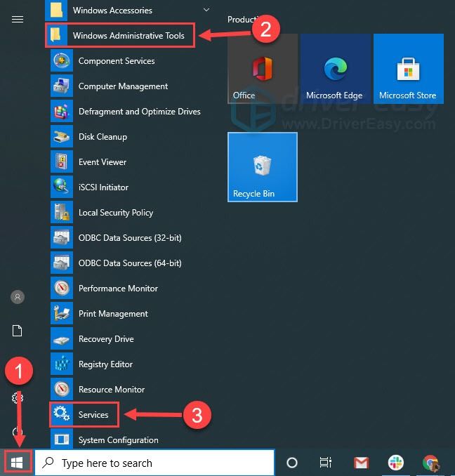
Task: Open Local Security Policy icon
Action: 62,212
